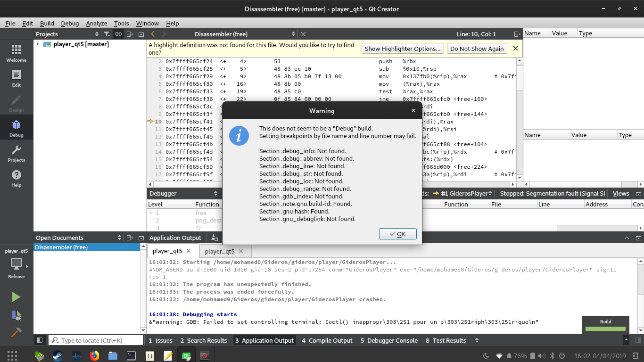
Task: Click Show Highlighter Options button
Action: coord(402,48)
